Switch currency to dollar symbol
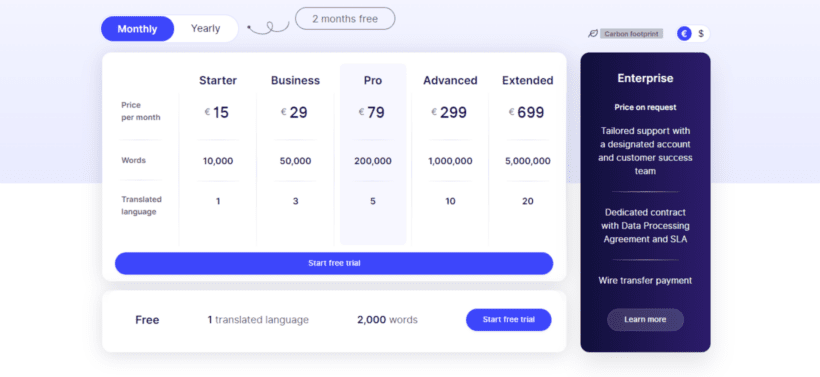The image size is (820, 377). click(x=701, y=33)
